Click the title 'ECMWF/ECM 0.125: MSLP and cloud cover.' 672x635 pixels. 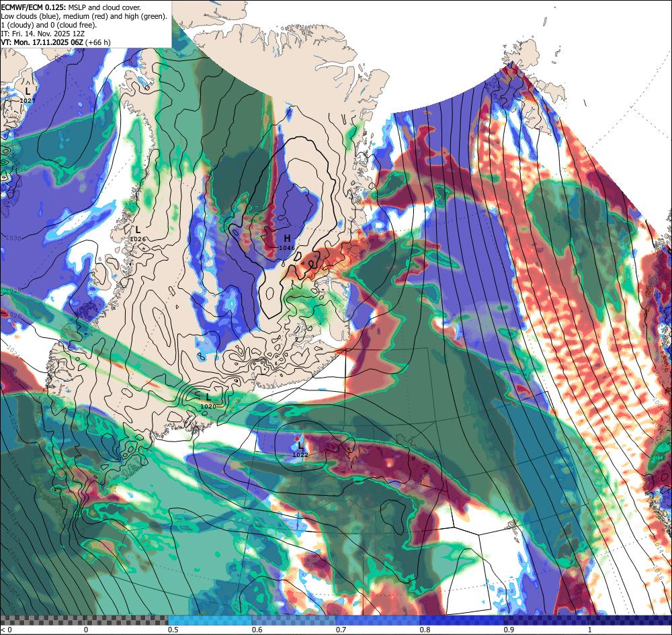tap(71, 7)
